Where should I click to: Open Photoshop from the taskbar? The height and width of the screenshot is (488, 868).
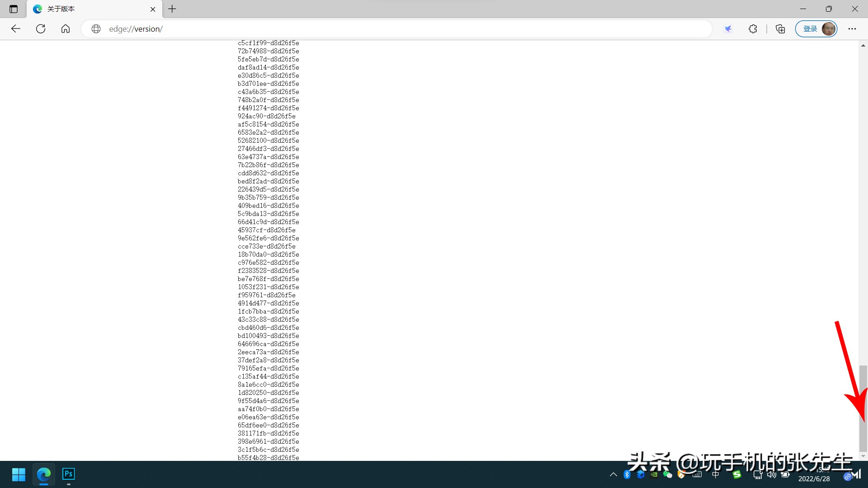[68, 474]
